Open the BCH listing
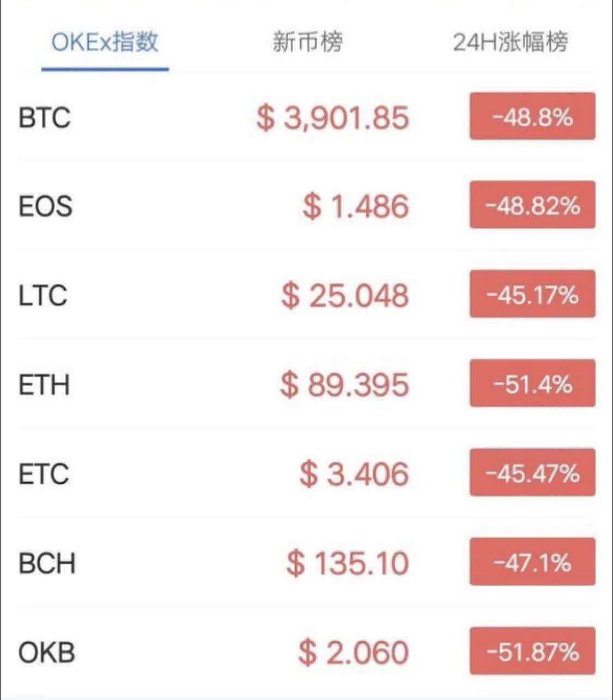Image resolution: width=613 pixels, height=700 pixels. pos(47,563)
